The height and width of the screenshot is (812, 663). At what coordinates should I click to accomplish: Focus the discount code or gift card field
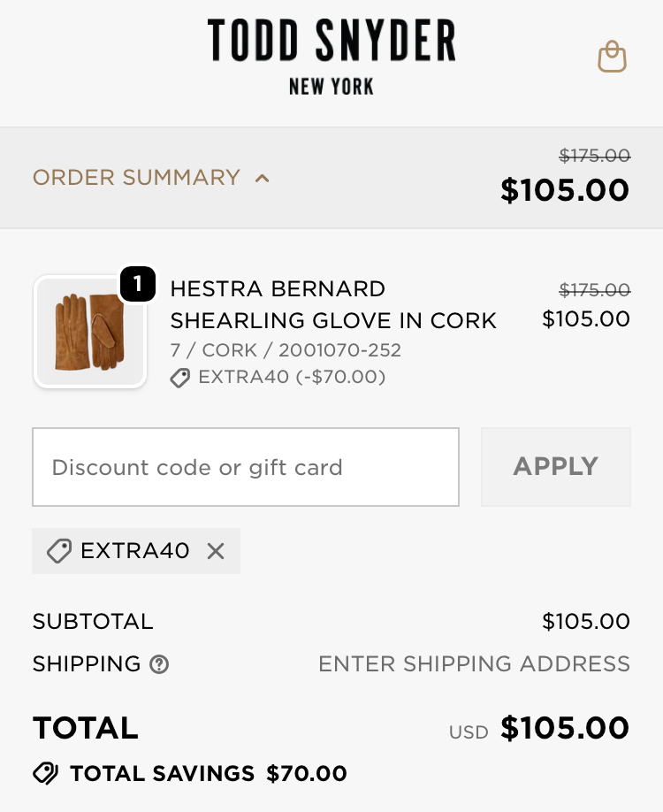point(246,467)
